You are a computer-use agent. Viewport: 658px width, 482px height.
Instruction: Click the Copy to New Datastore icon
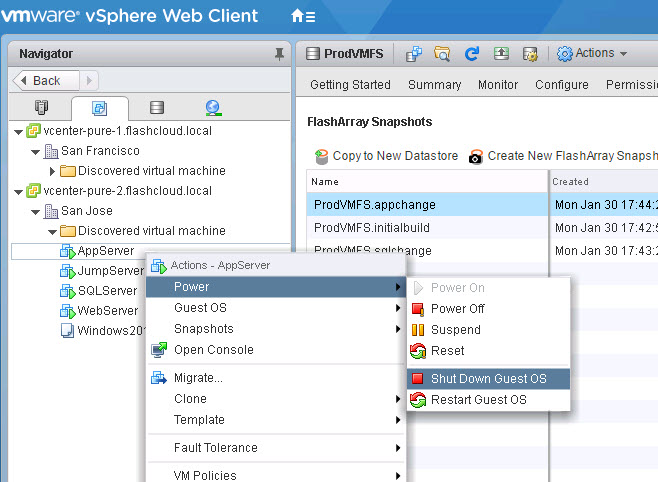tap(321, 156)
